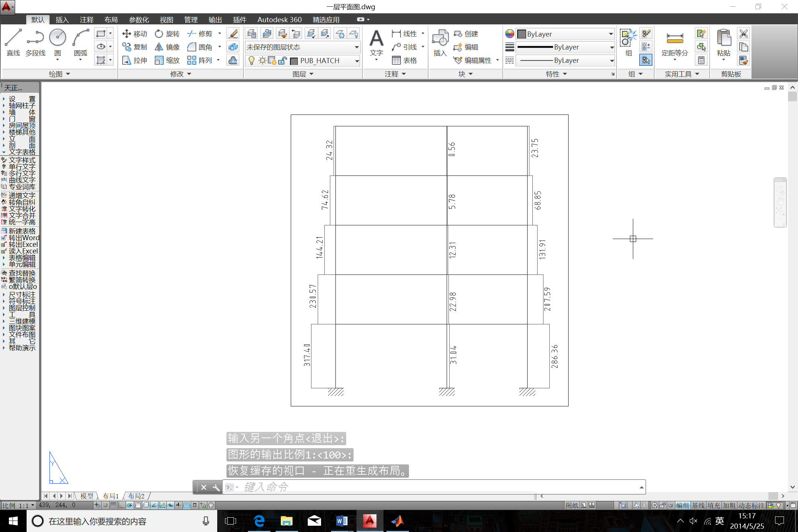Switch to the 布局2 layout tab
798x532 pixels.
click(136, 496)
